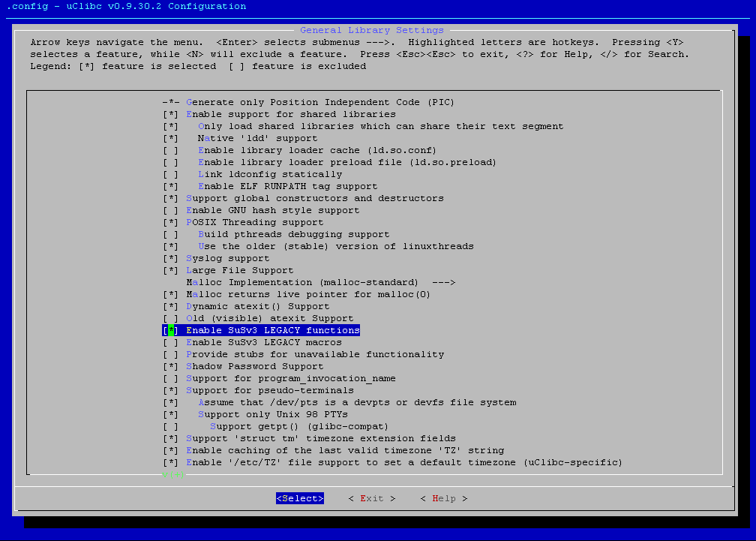The image size is (756, 541).
Task: Open Malloc Implementation (malloc-standard) submenu
Action: click(x=321, y=283)
